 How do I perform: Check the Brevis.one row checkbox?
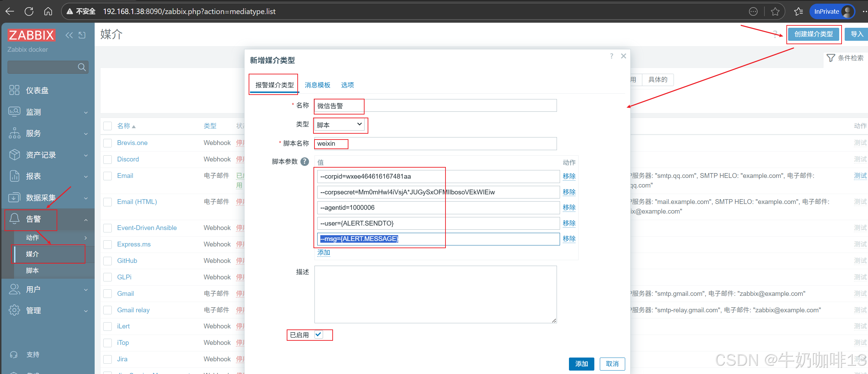pos(108,143)
